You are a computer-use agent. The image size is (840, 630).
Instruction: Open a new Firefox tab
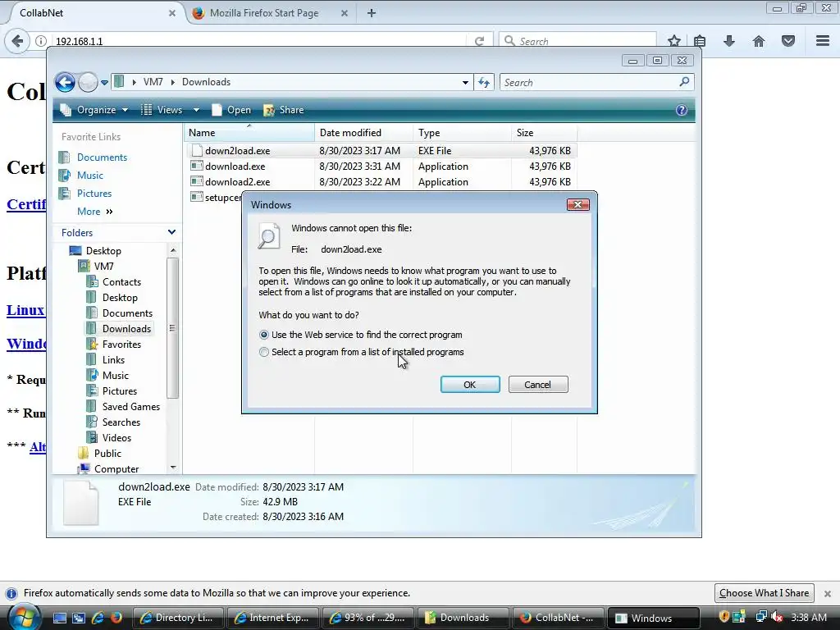(372, 13)
